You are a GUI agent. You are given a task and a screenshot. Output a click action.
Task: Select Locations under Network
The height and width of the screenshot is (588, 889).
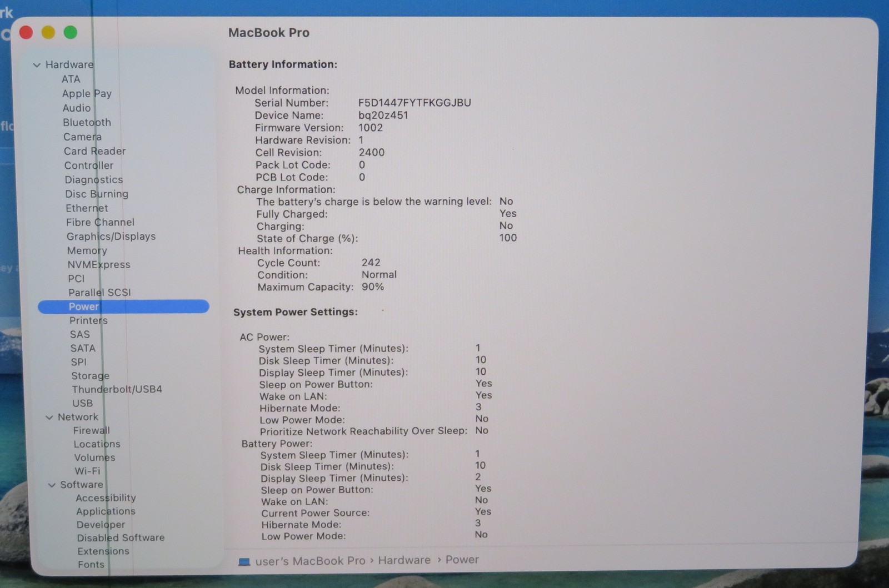click(x=97, y=444)
